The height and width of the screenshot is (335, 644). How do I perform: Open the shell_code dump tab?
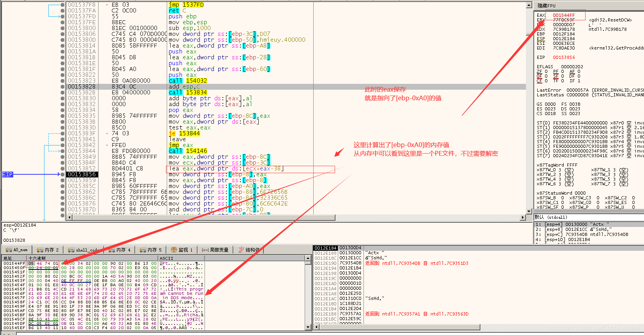[x=83, y=250]
